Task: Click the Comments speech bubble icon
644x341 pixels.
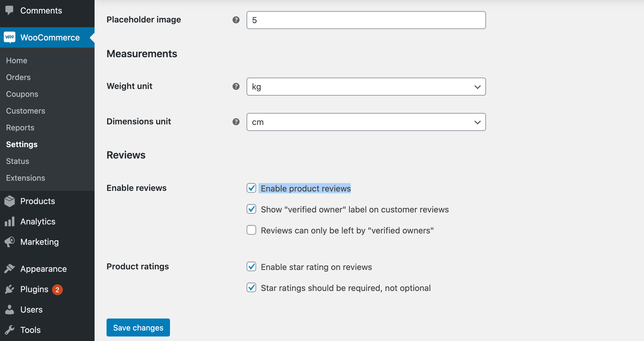Action: (x=10, y=10)
